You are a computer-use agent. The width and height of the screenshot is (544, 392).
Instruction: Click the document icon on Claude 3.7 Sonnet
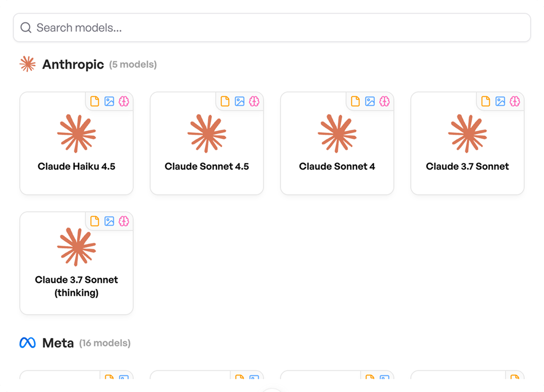coord(485,101)
